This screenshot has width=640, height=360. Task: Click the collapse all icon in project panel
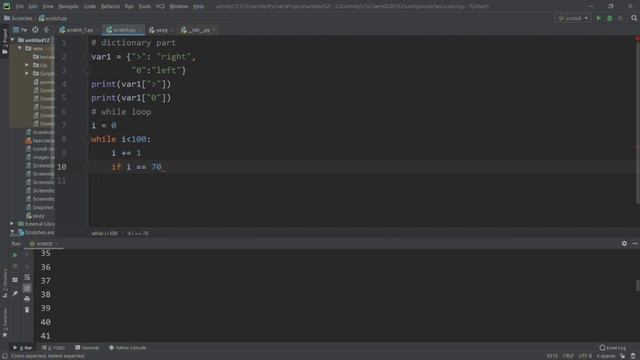(47, 30)
